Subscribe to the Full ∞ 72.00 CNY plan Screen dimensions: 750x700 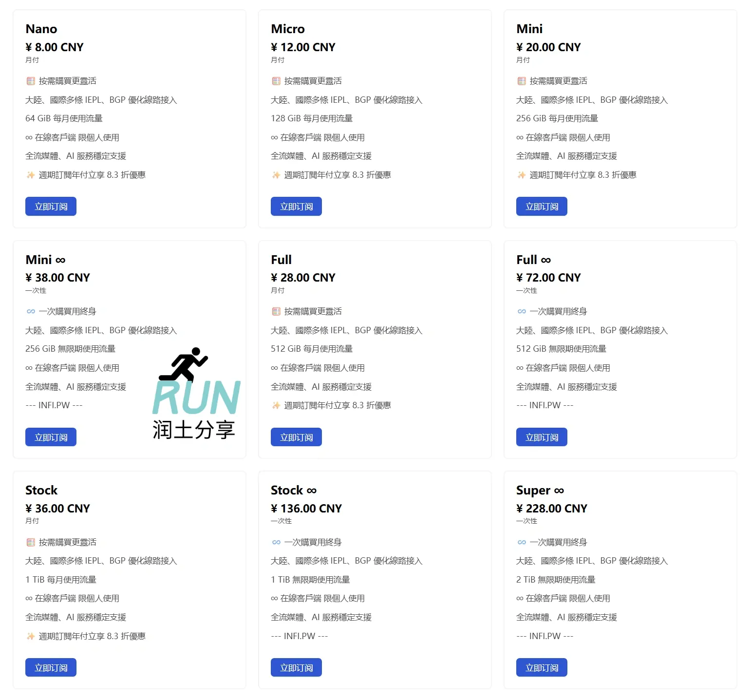click(x=542, y=437)
